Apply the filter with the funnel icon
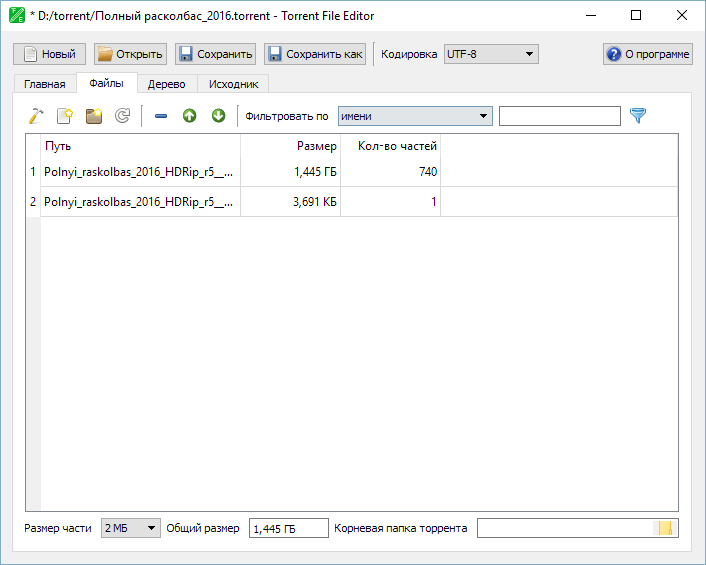 (x=638, y=116)
